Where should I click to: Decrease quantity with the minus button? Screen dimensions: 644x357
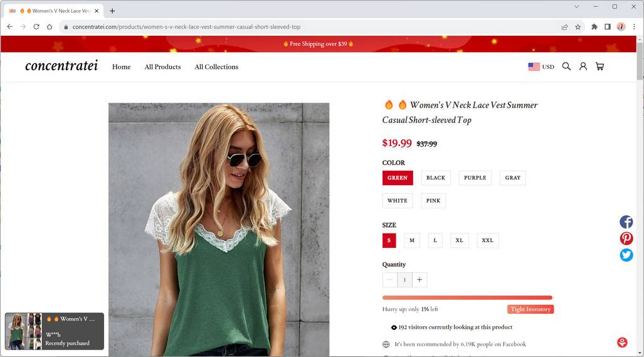(390, 280)
